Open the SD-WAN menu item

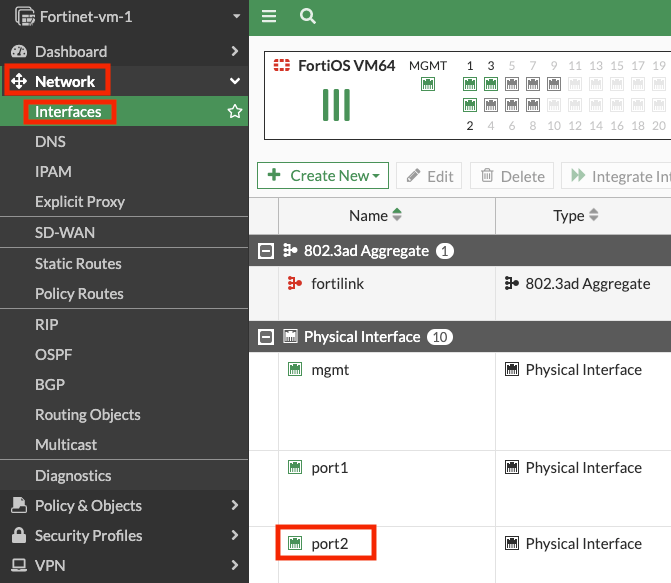click(x=65, y=233)
